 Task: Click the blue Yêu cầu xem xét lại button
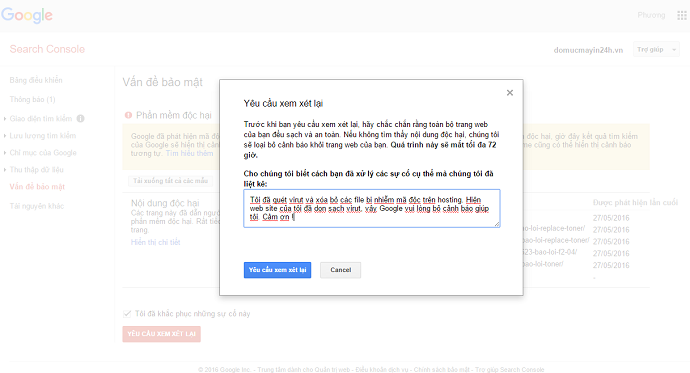tap(277, 270)
